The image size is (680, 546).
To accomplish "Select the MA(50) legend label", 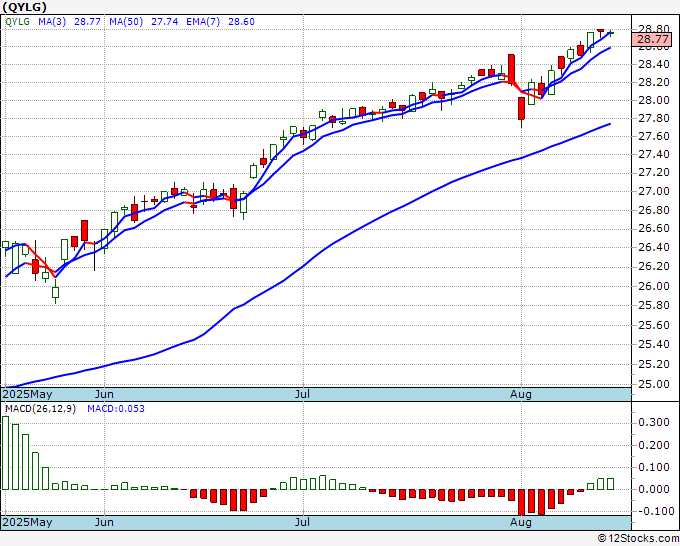I will pyautogui.click(x=126, y=22).
